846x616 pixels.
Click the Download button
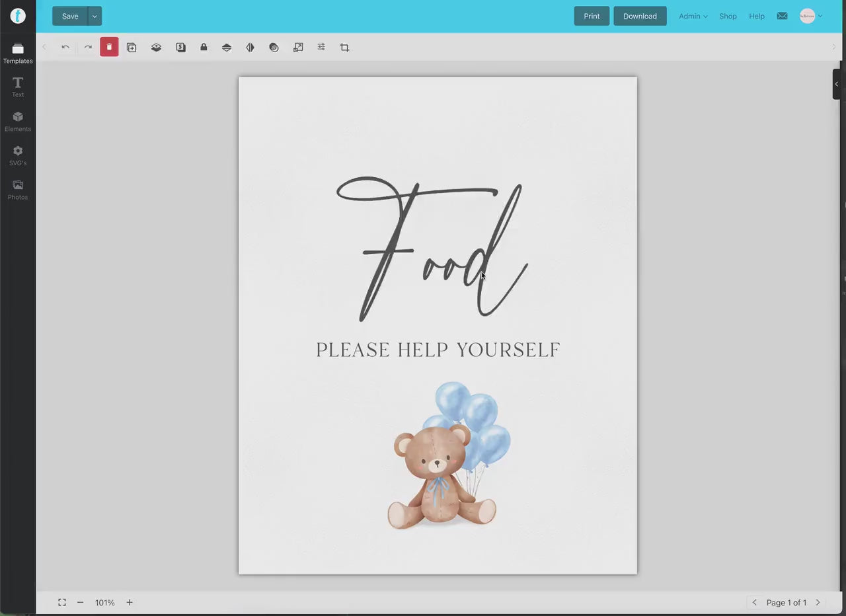640,16
